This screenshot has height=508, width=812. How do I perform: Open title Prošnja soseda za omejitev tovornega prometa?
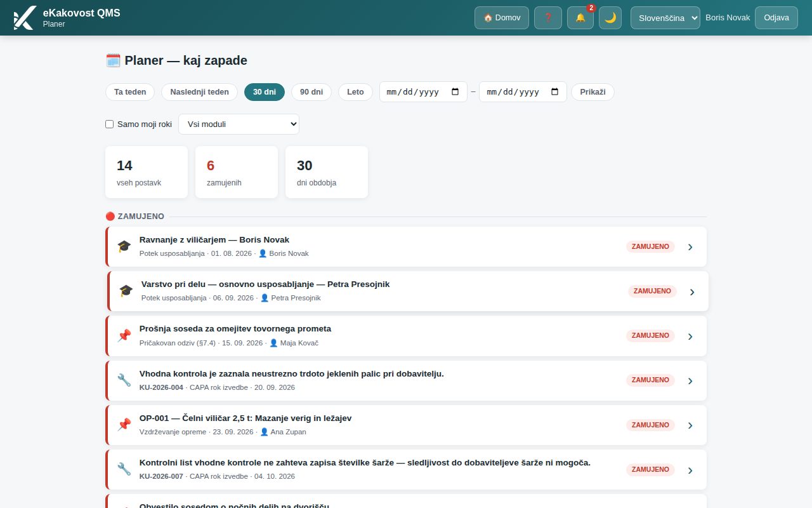(x=235, y=329)
